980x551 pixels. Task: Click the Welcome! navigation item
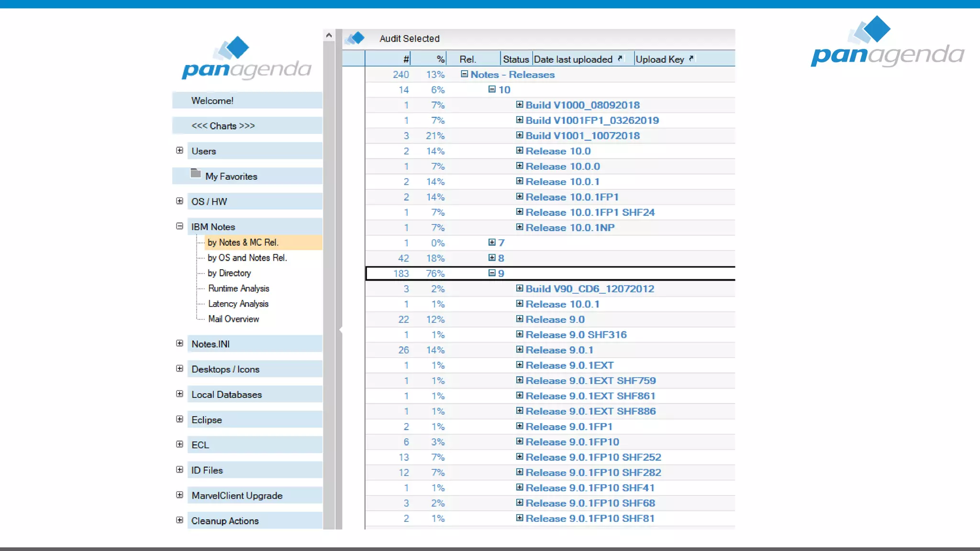212,101
